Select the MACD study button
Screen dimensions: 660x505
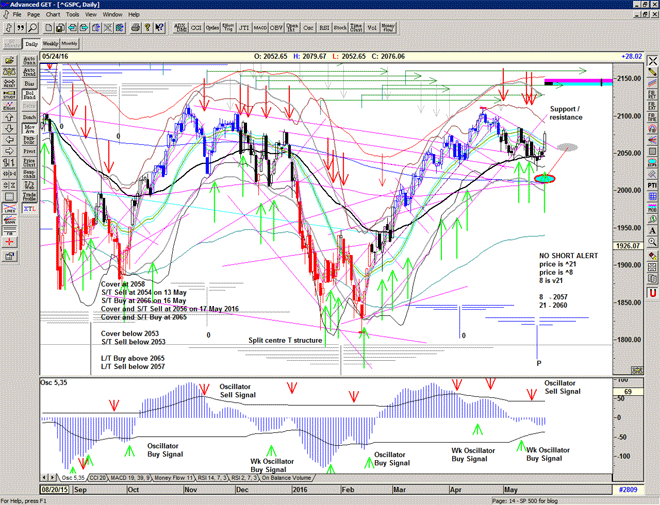pyautogui.click(x=242, y=29)
